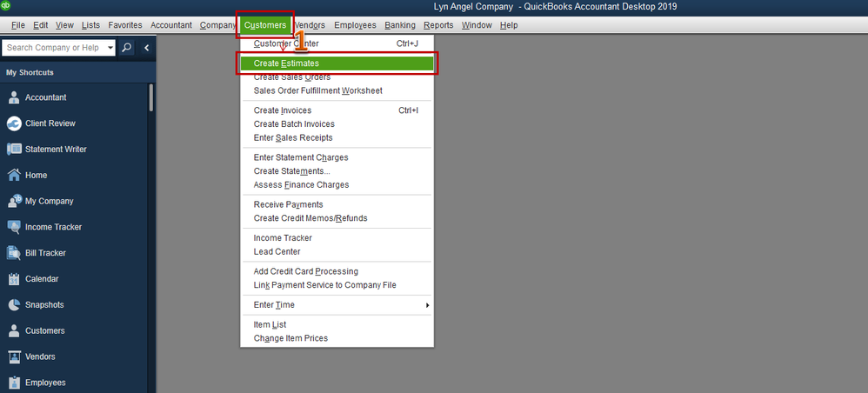
Task: Expand the Enter Time submenu
Action: tap(337, 305)
